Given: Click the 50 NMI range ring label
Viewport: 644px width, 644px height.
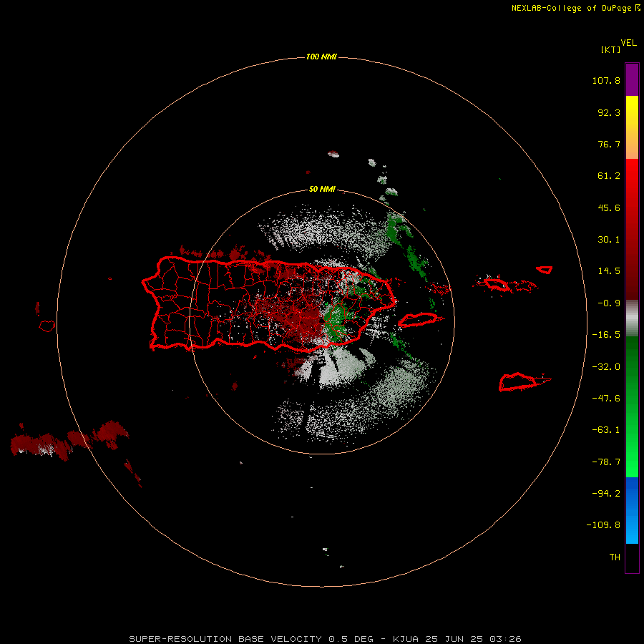Looking at the screenshot, I should [322, 190].
